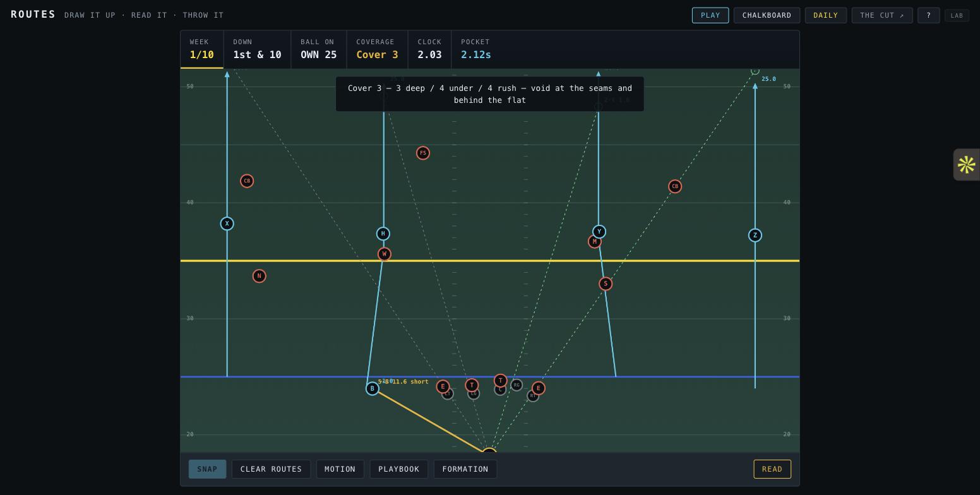Click the ROUTES app title

33,15
